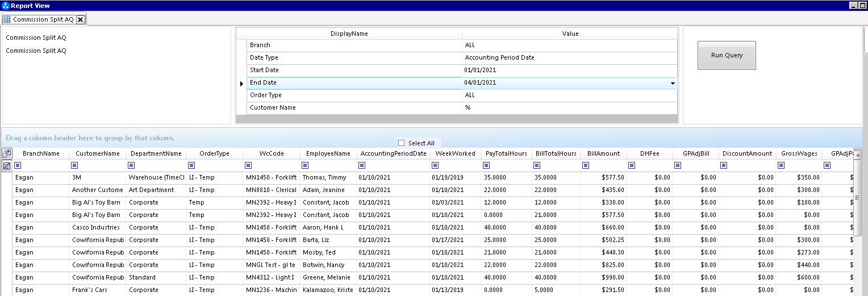Select the second Commission Split AQ list entry

coord(36,51)
